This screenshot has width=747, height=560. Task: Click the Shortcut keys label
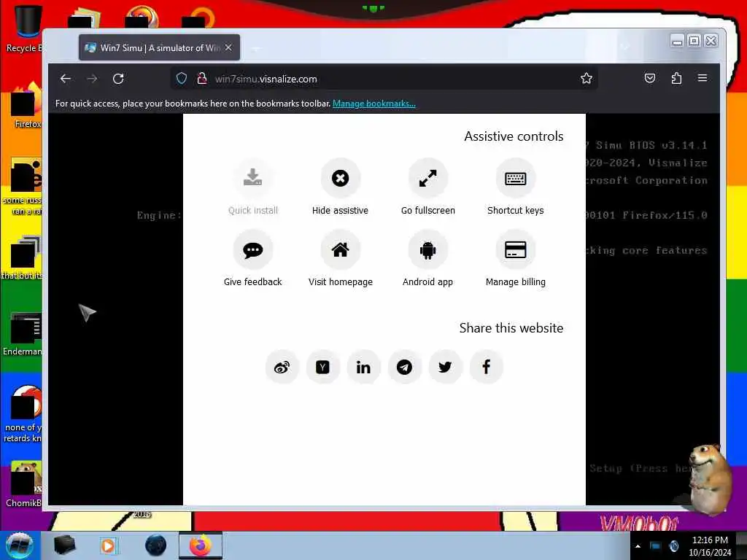[516, 211]
